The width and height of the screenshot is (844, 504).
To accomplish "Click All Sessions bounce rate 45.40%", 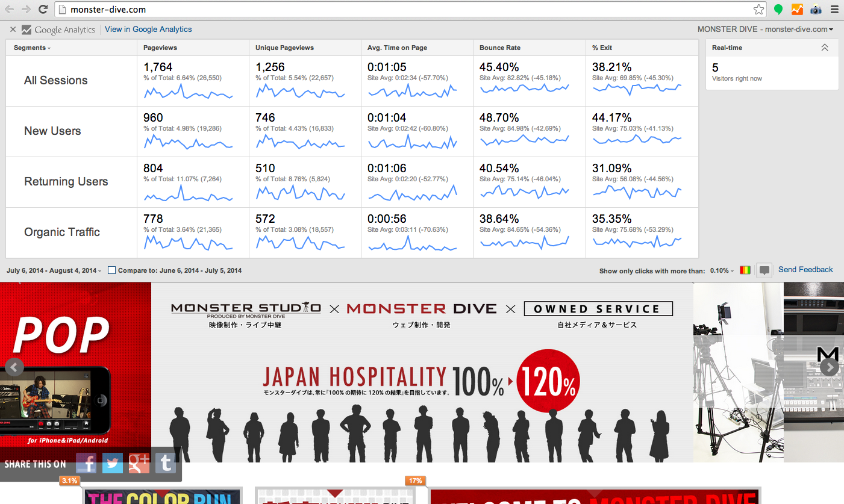I will (x=499, y=67).
